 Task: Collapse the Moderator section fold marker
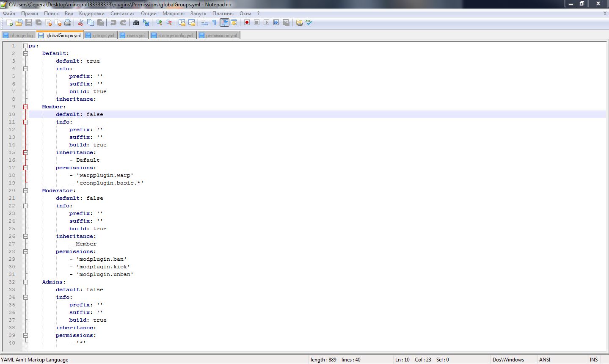pos(25,190)
